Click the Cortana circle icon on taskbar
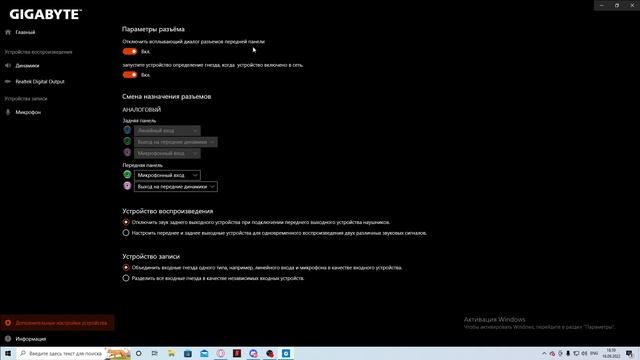The width and height of the screenshot is (640, 360). pos(139,353)
